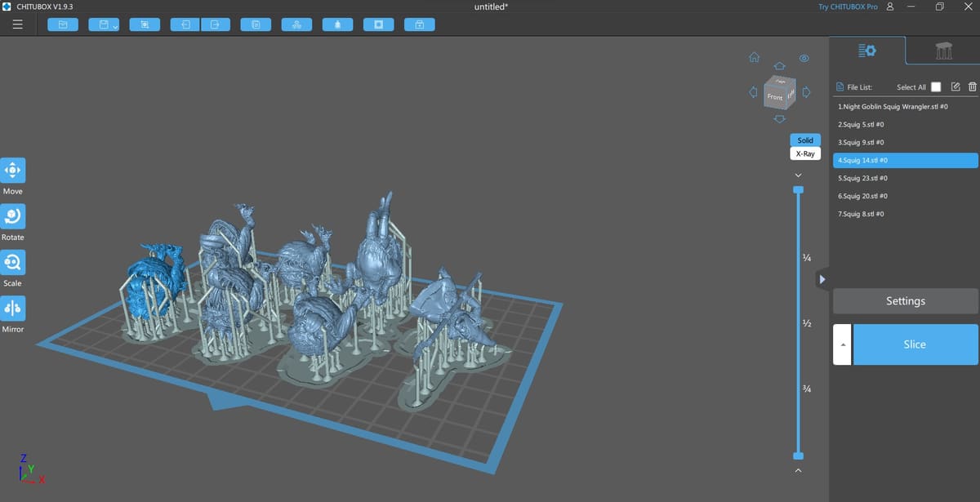This screenshot has width=980, height=502.
Task: Click the File List document icon
Action: tap(841, 87)
